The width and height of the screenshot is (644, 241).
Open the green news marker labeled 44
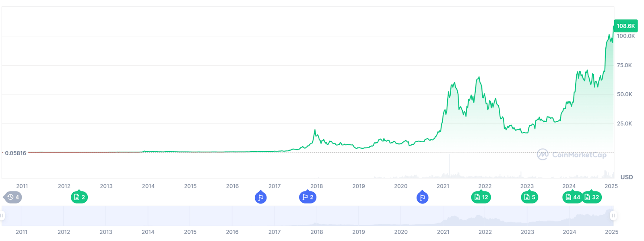tap(572, 197)
